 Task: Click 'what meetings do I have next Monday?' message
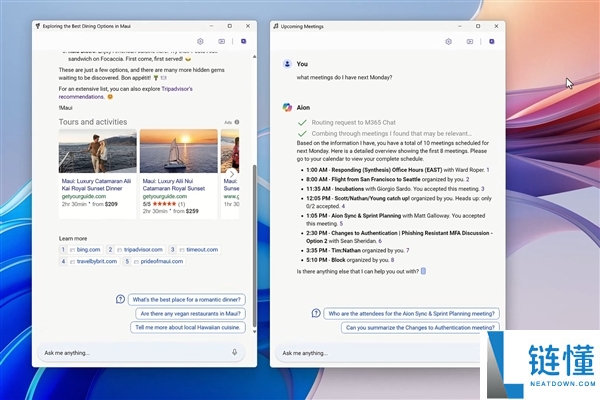pyautogui.click(x=344, y=77)
